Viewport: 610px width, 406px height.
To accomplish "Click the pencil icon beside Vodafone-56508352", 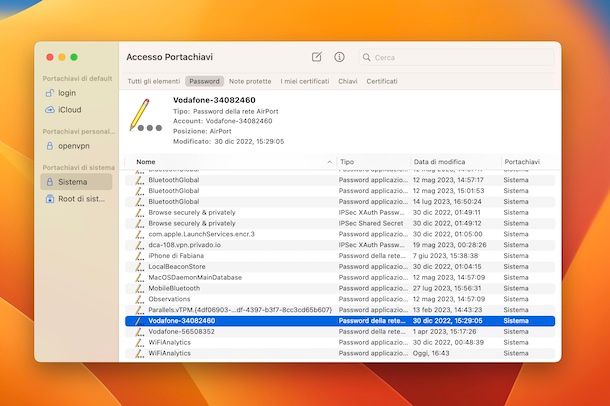I will 139,332.
